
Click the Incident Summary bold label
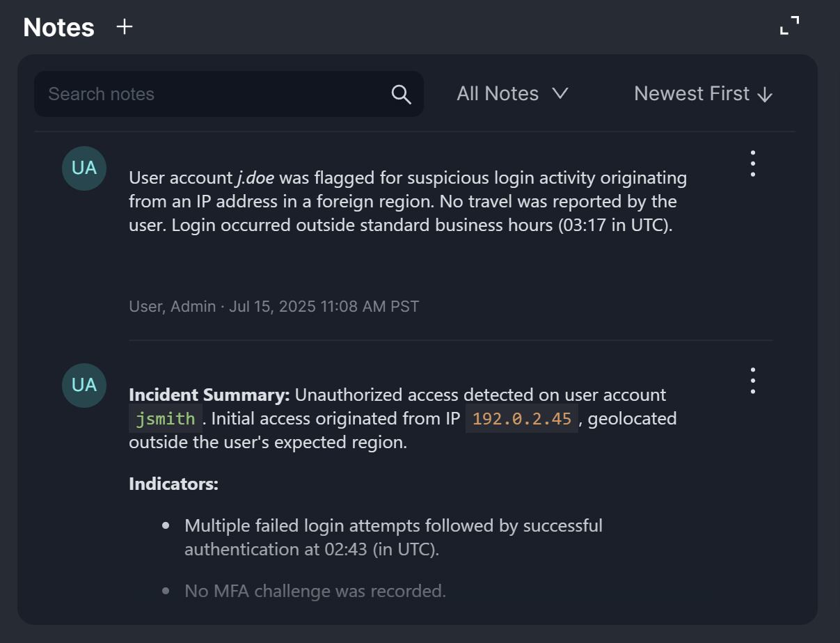[x=209, y=395]
